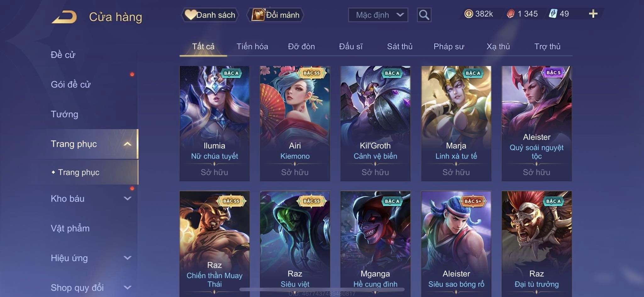The width and height of the screenshot is (644, 297).
Task: Tap the plus icon to add currency
Action: [x=593, y=14]
